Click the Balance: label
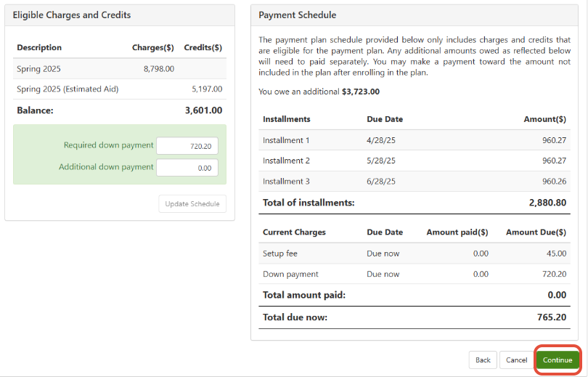 point(36,110)
